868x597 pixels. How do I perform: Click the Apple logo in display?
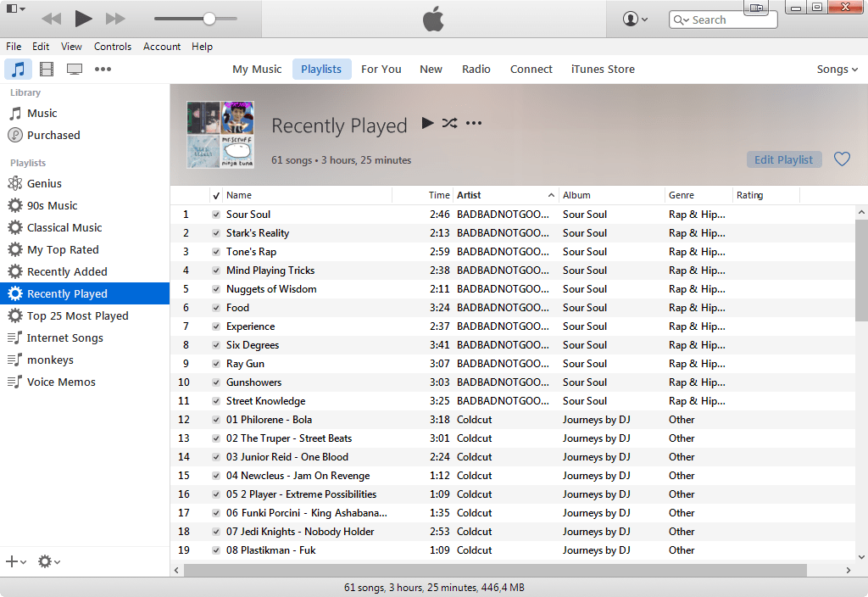[433, 20]
